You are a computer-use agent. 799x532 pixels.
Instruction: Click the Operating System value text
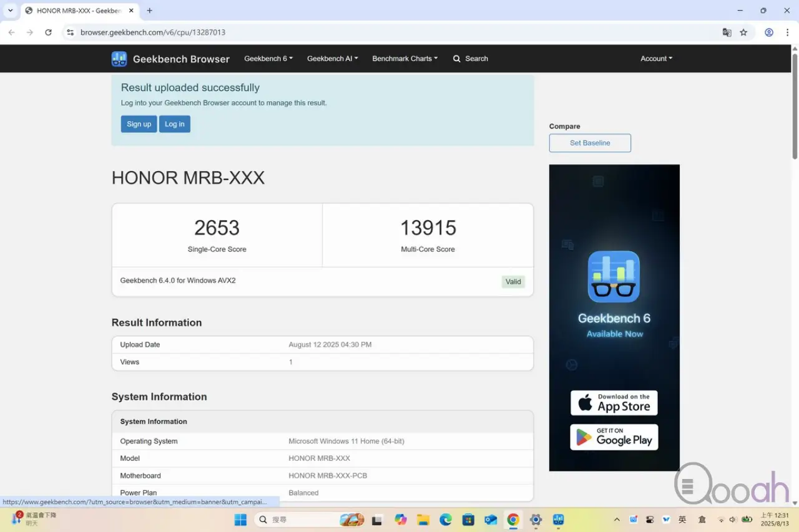pyautogui.click(x=346, y=441)
